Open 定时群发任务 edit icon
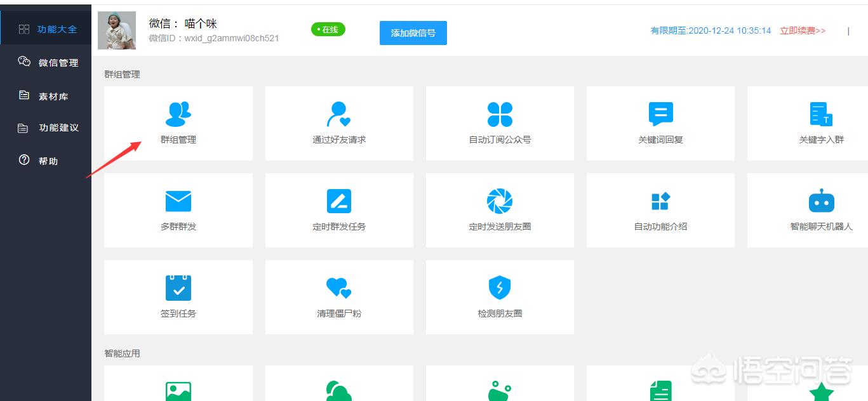This screenshot has width=868, height=401. point(339,201)
